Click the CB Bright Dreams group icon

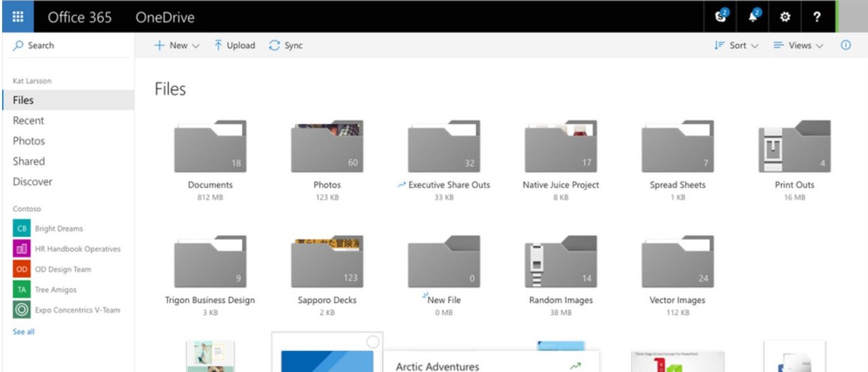22,229
